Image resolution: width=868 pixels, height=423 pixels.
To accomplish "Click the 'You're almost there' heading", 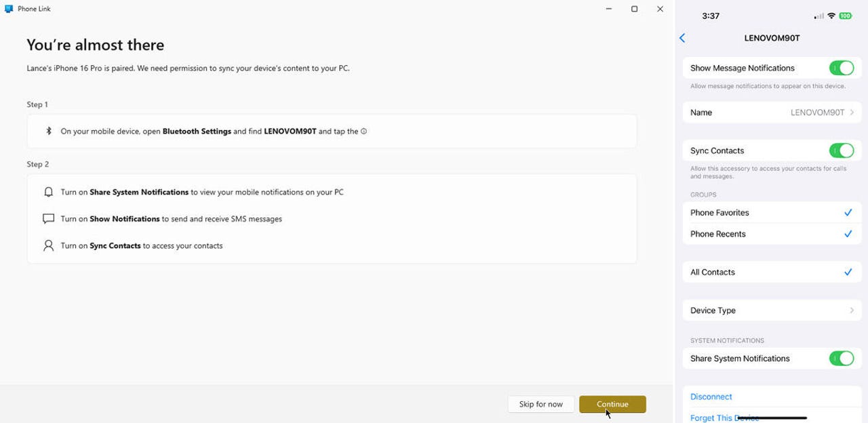I will pos(96,45).
